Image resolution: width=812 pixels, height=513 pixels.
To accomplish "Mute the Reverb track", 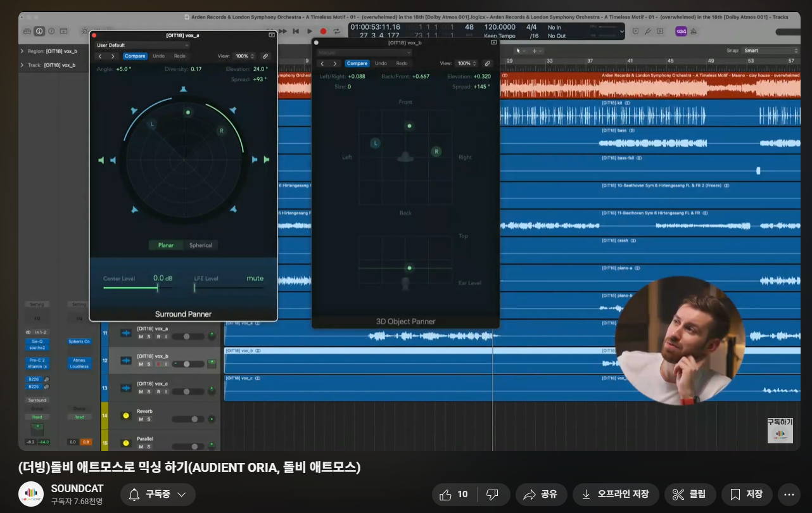I will (x=141, y=419).
